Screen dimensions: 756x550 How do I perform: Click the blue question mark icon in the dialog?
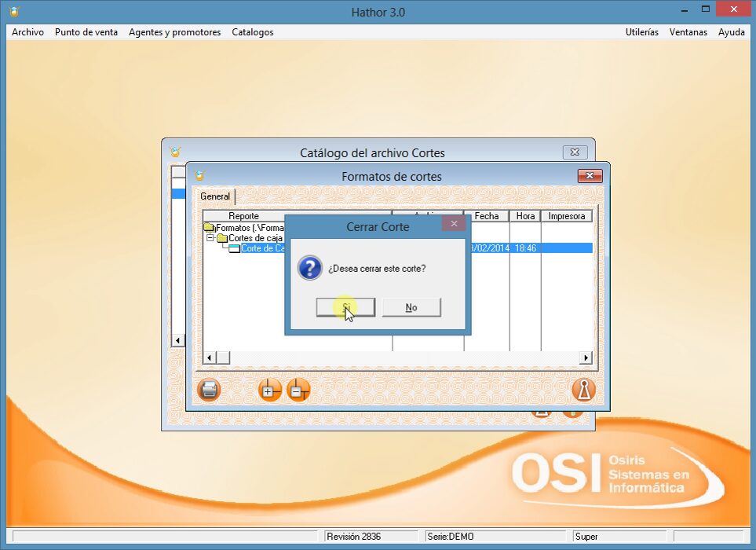click(309, 268)
